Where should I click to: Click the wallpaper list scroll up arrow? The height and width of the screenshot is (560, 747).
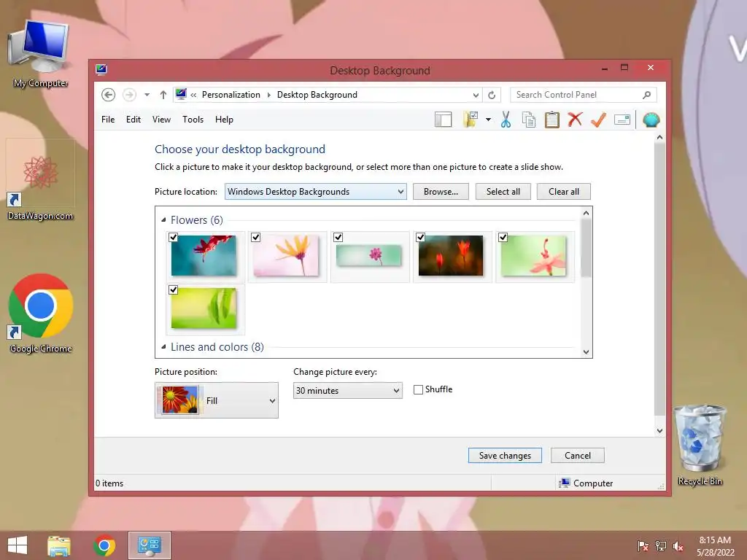click(586, 213)
